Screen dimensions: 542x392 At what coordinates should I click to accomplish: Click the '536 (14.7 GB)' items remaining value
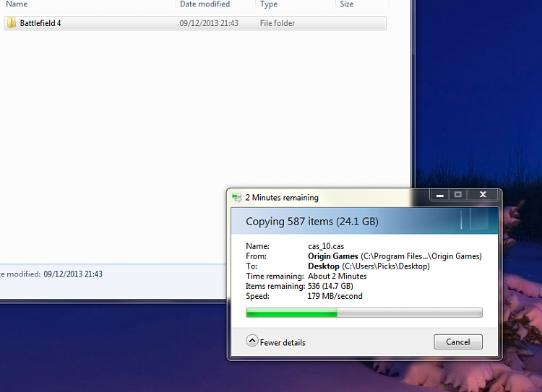[330, 287]
